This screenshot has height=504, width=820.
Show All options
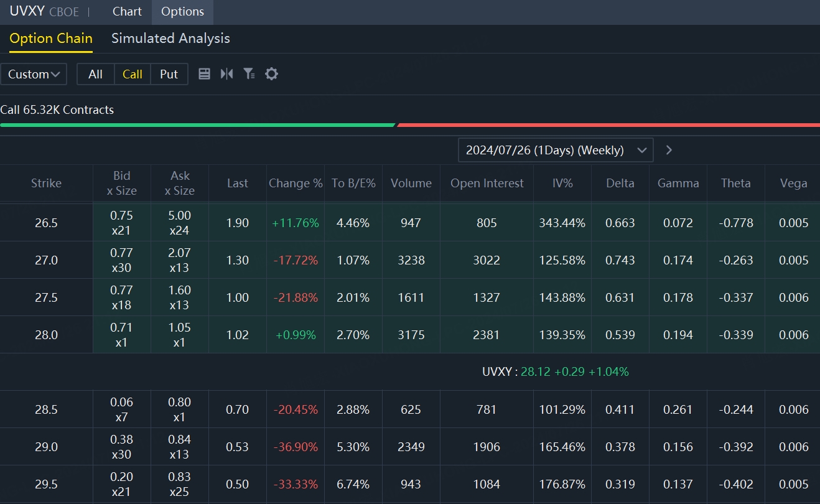coord(95,74)
